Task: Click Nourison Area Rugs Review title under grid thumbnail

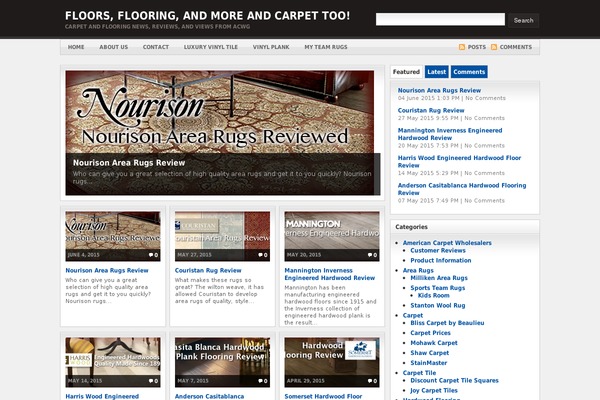Action: click(107, 270)
